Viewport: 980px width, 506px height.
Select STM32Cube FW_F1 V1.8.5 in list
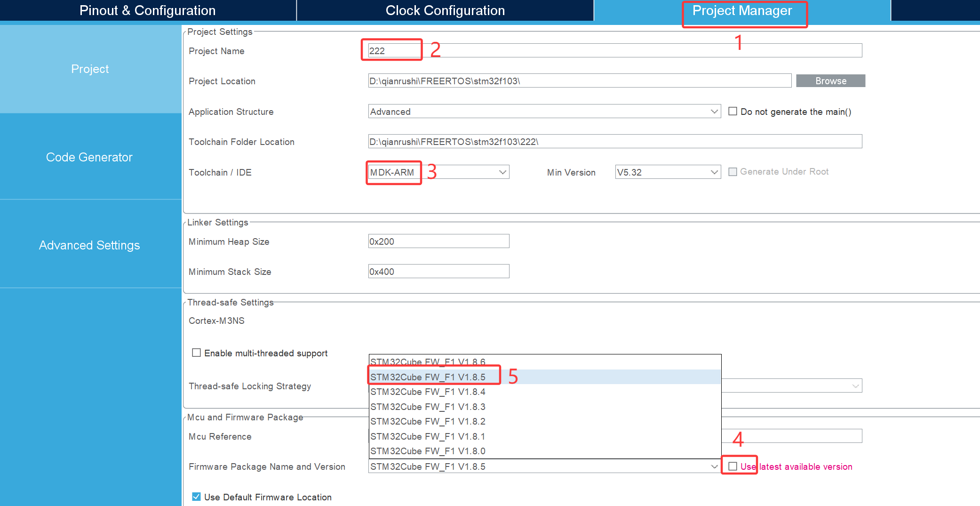pyautogui.click(x=545, y=377)
